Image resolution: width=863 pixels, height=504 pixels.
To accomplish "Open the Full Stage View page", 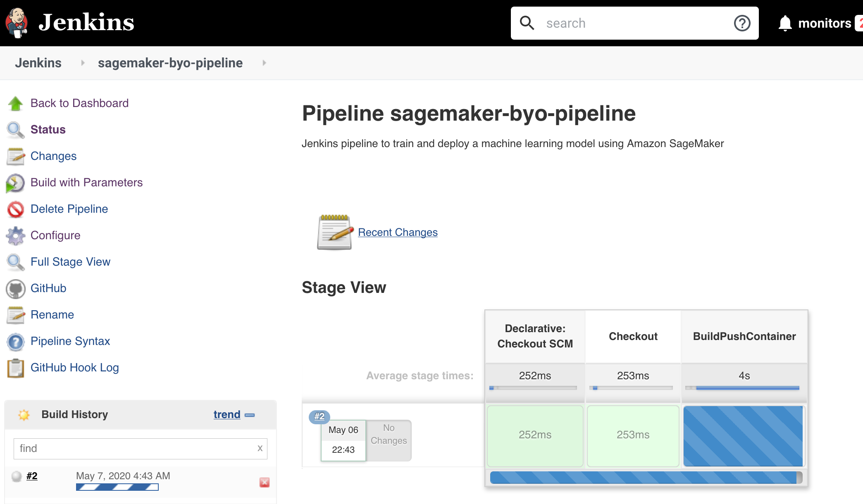I will 70,262.
